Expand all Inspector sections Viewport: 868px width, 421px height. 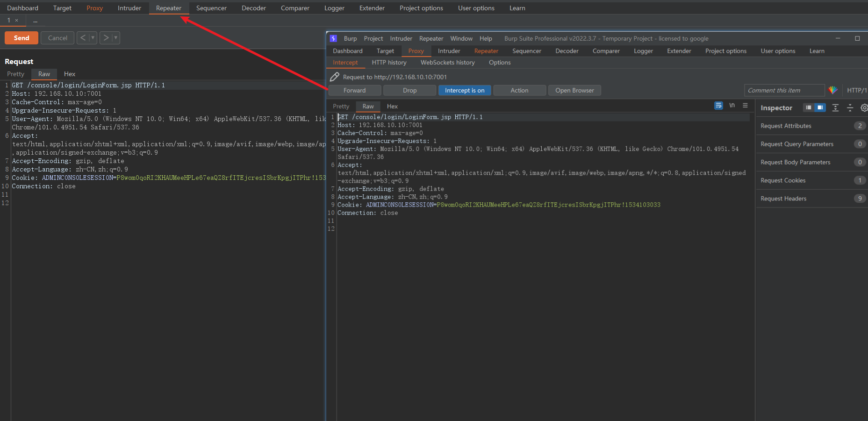click(x=835, y=107)
